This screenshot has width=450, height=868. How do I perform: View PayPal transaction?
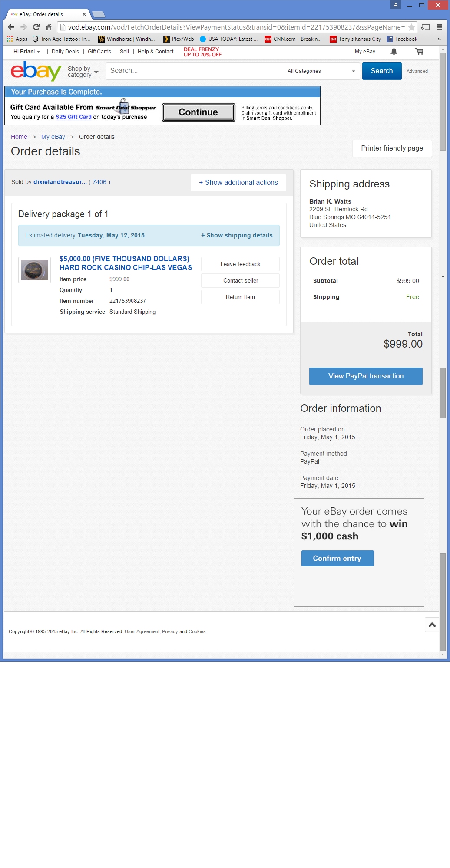(x=366, y=376)
